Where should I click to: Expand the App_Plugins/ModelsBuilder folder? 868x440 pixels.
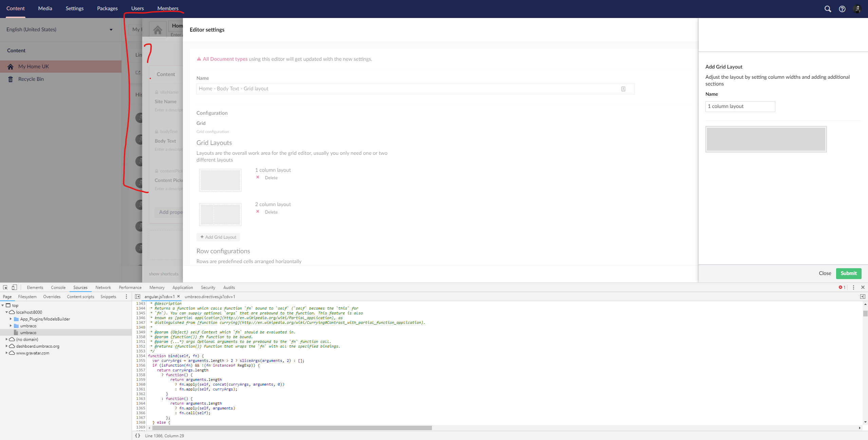pyautogui.click(x=11, y=319)
